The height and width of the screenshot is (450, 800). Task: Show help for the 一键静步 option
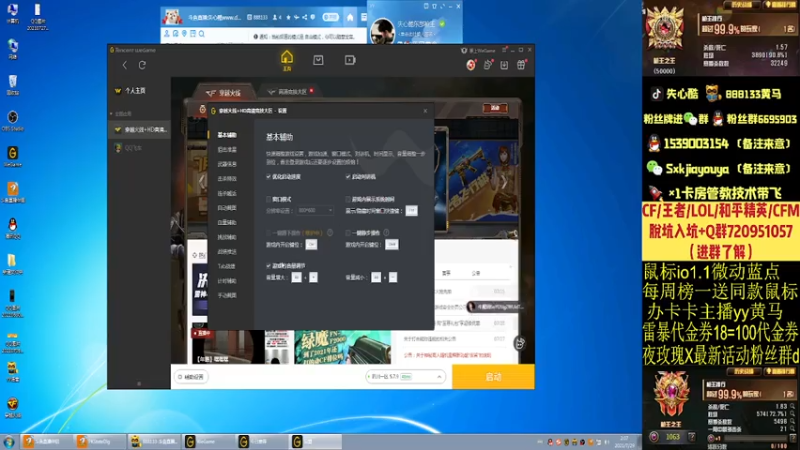tap(386, 233)
